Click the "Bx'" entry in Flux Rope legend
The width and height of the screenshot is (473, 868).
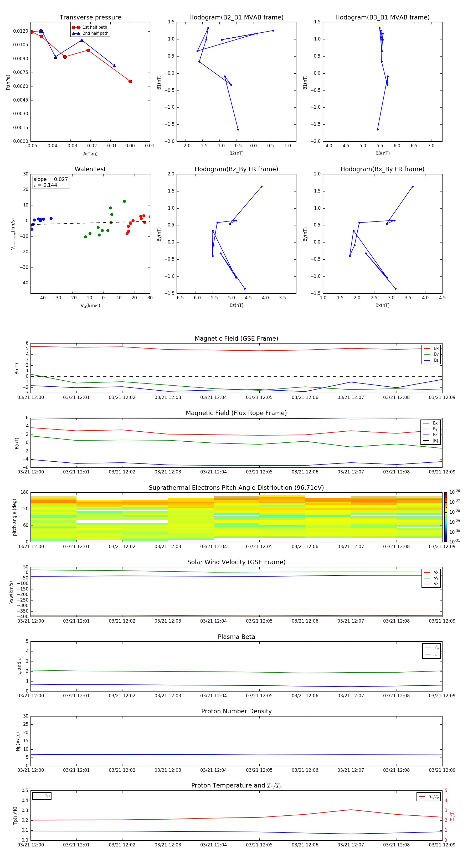[431, 423]
